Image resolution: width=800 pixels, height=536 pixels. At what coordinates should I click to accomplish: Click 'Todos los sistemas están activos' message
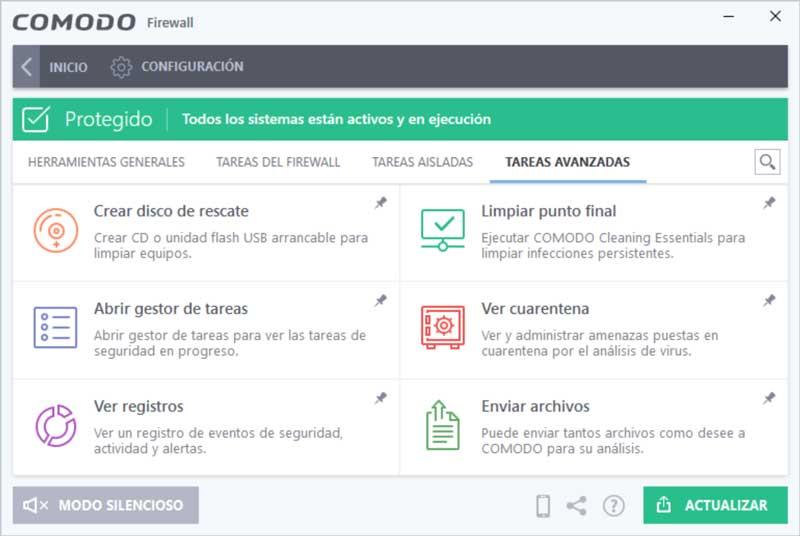pos(336,119)
